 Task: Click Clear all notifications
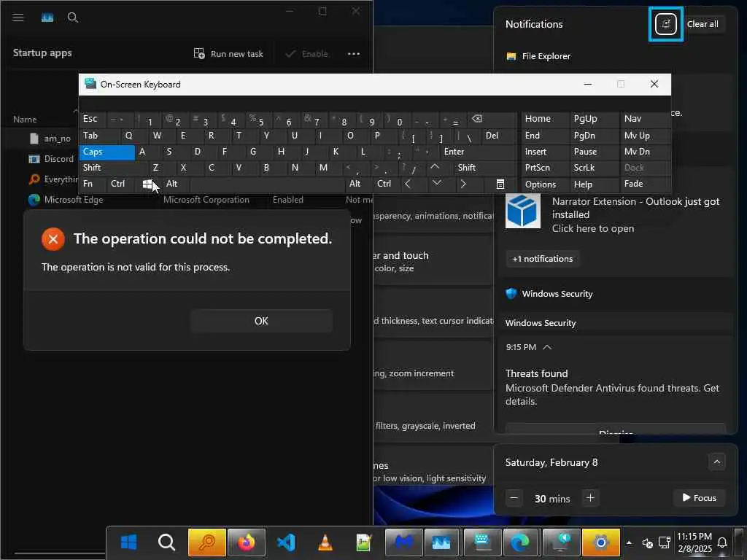tap(703, 24)
